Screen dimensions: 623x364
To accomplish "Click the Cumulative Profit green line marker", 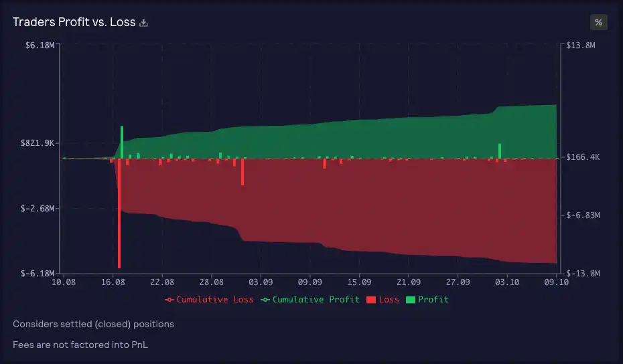I will [265, 299].
